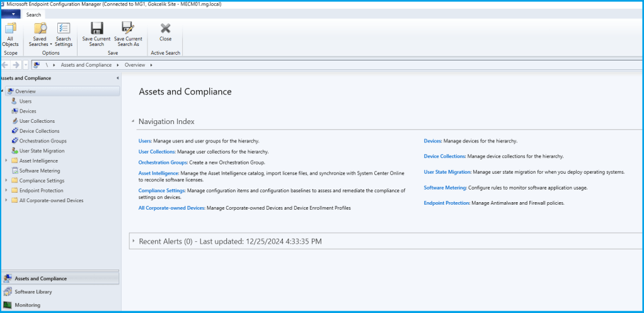Open the Monitoring workspace
Image resolution: width=644 pixels, height=313 pixels.
pos(27,305)
